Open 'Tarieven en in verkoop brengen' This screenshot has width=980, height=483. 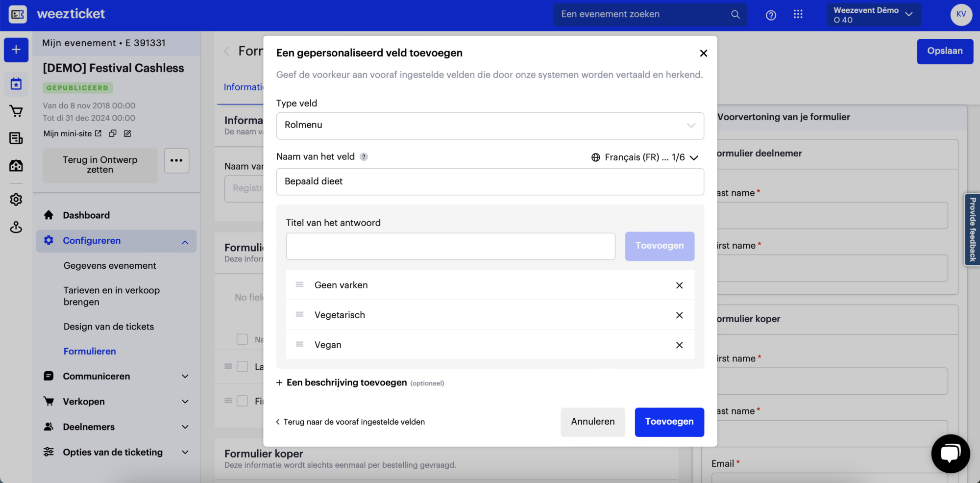tap(112, 296)
